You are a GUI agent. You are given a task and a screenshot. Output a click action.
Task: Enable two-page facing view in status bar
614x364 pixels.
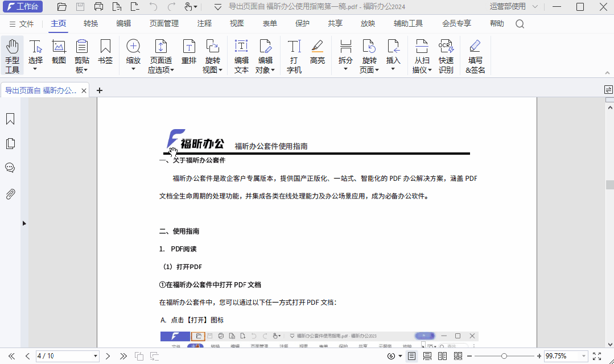pos(442,356)
